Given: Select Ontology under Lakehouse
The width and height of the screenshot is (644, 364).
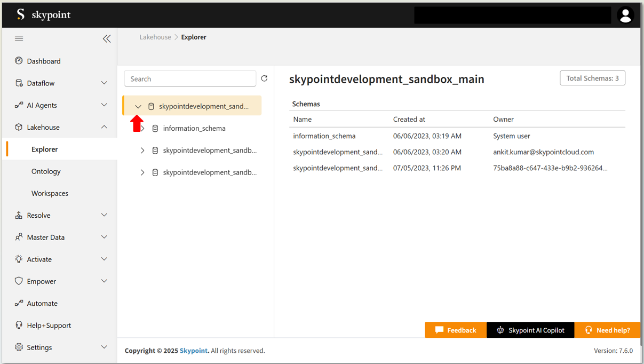Looking at the screenshot, I should coord(46,171).
